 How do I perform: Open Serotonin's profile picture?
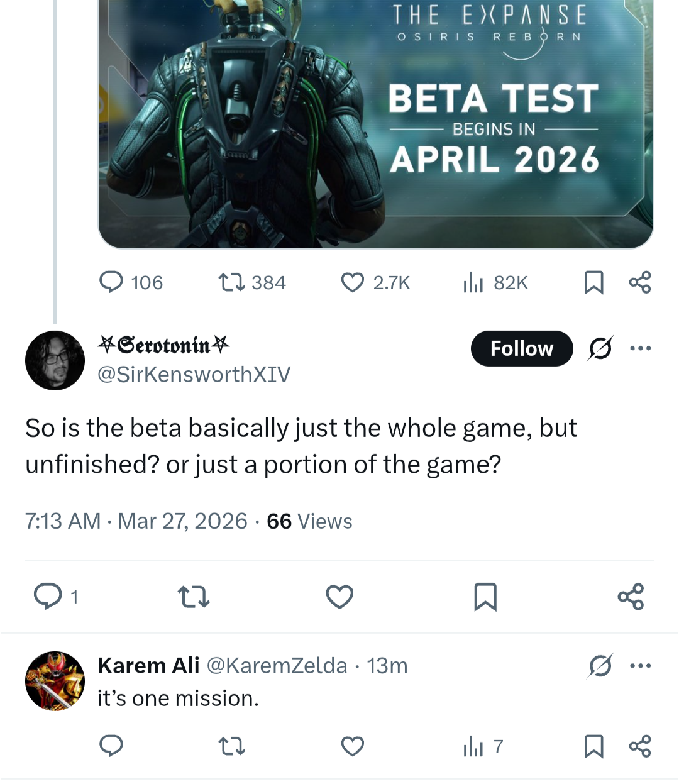point(55,360)
